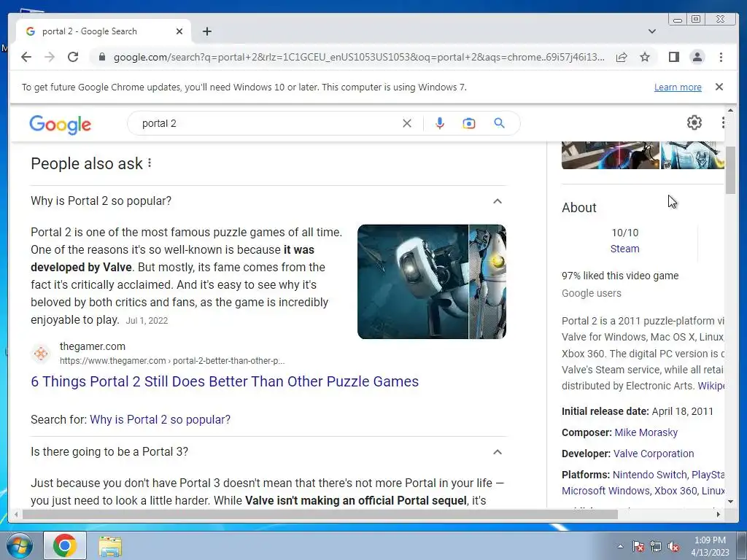Viewport: 747px width, 560px height.
Task: Open the Mike Morasky composer link
Action: click(x=646, y=432)
